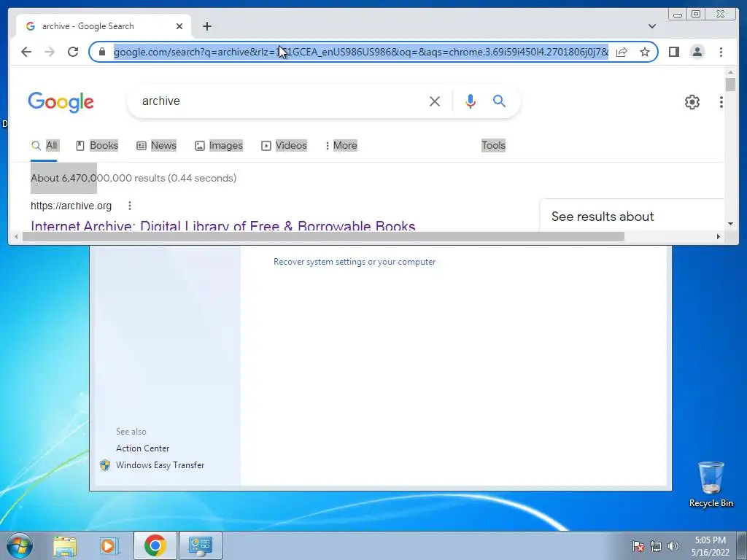
Task: Bookmark this tab with the star
Action: tap(645, 52)
